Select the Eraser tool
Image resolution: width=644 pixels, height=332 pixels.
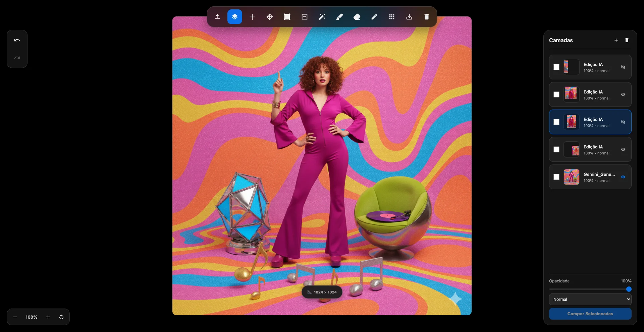[357, 17]
